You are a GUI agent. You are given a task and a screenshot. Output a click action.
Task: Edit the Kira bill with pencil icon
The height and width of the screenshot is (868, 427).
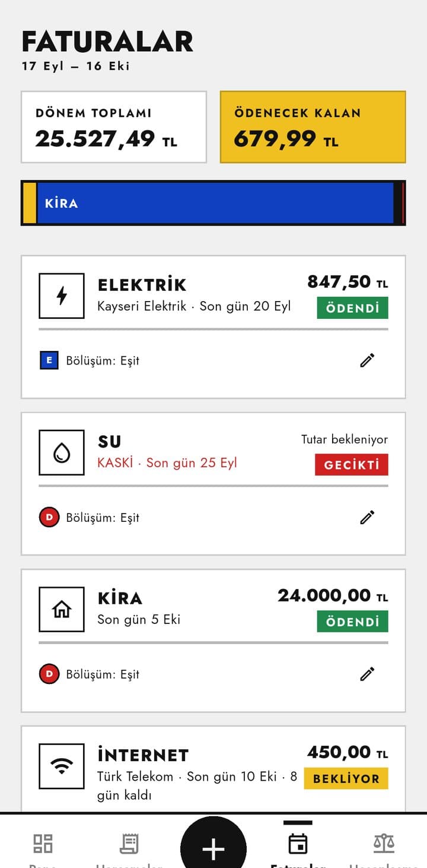point(367,674)
